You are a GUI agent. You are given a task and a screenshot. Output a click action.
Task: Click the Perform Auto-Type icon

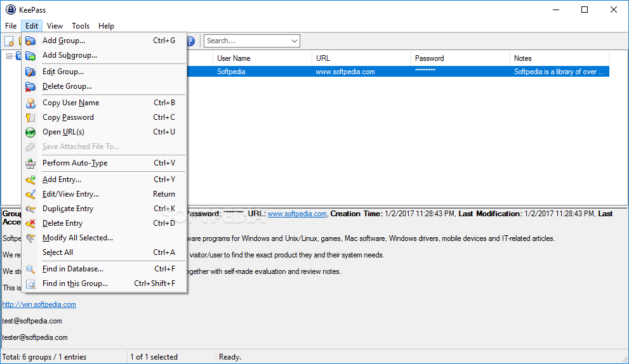pos(30,163)
